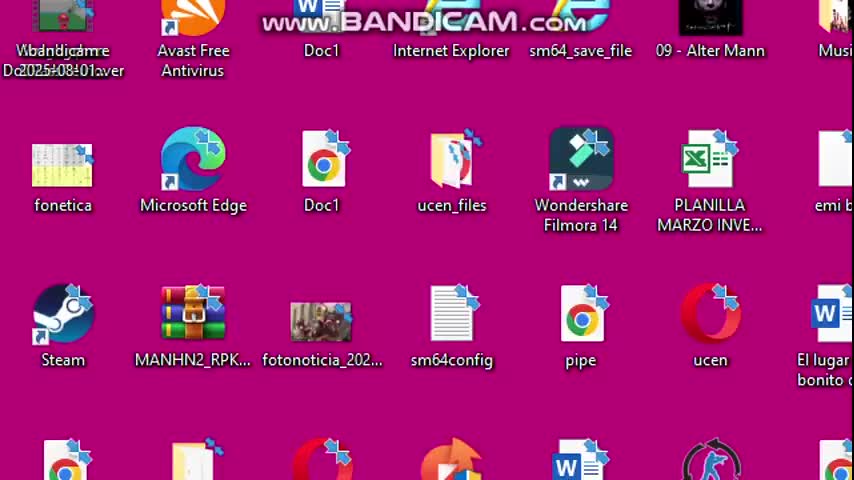Select the orange arrow icon below sm64config
Screen dimensions: 854x480
(451, 460)
